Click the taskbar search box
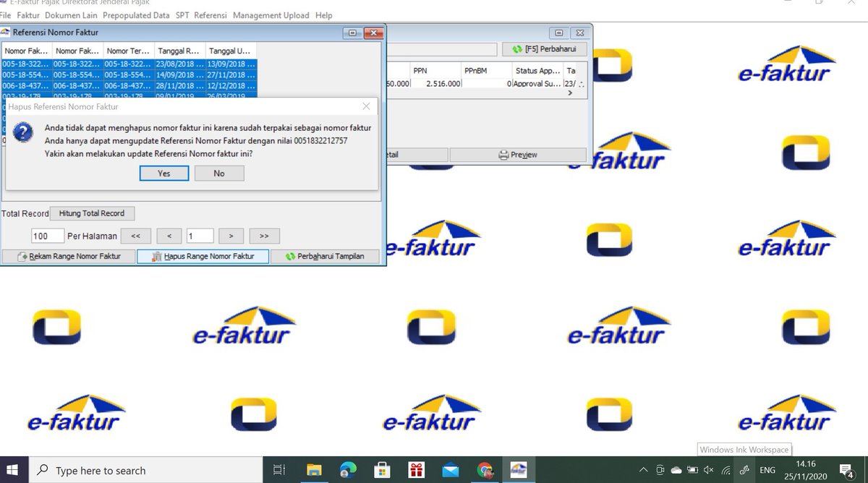Image resolution: width=868 pixels, height=483 pixels. (x=148, y=470)
